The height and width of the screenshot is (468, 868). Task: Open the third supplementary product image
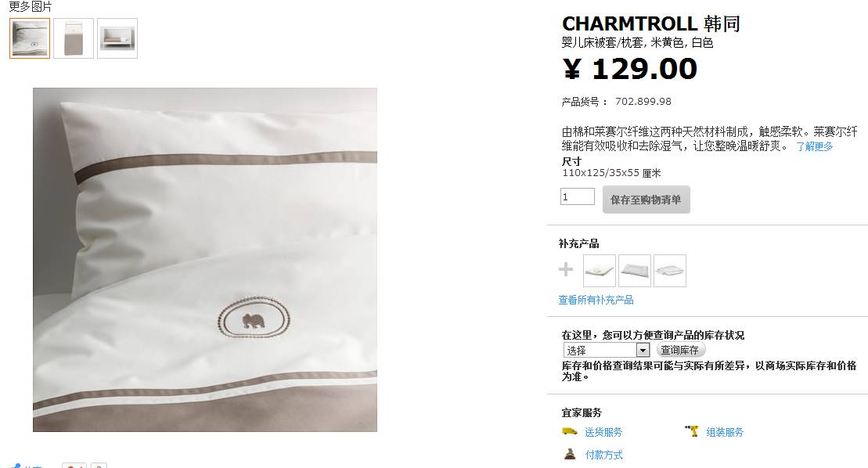pyautogui.click(x=670, y=271)
